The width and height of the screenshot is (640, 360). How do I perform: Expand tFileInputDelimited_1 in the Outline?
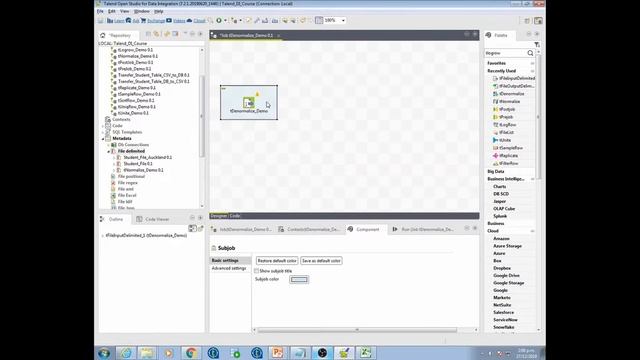[x=102, y=236]
